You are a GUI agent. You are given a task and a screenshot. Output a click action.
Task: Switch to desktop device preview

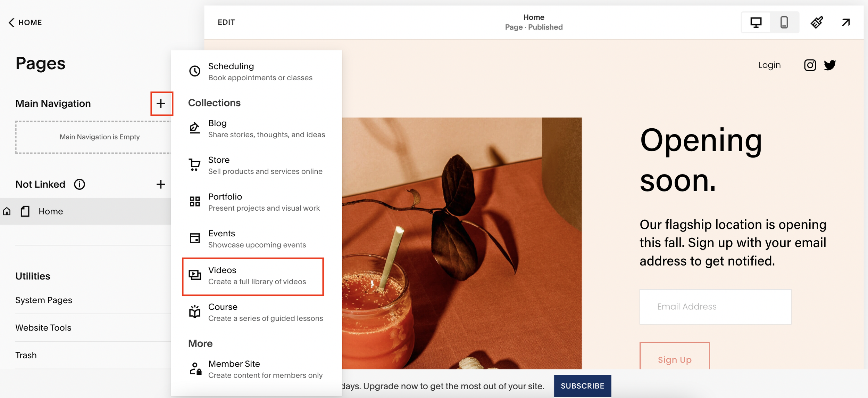756,22
